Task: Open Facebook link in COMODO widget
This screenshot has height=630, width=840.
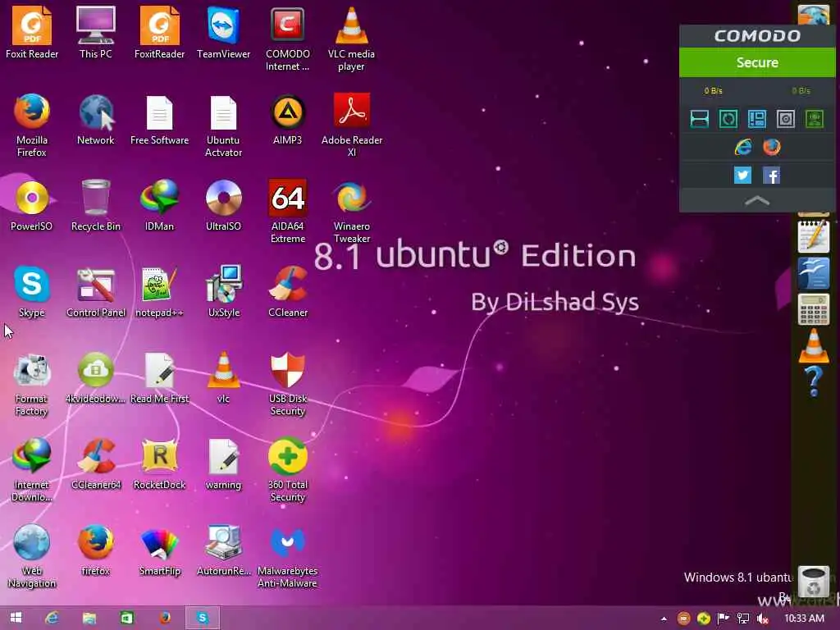Action: click(771, 176)
